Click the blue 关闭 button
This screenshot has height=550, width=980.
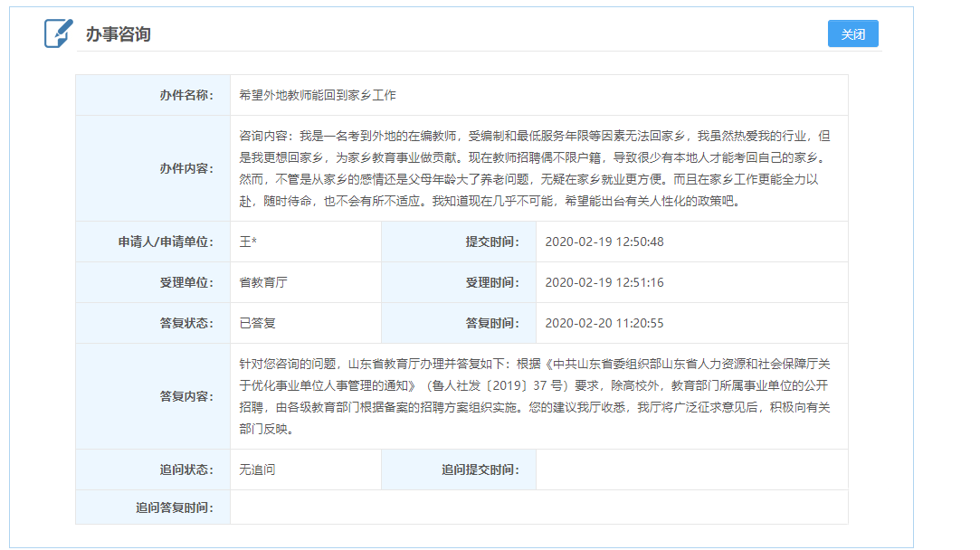point(852,33)
